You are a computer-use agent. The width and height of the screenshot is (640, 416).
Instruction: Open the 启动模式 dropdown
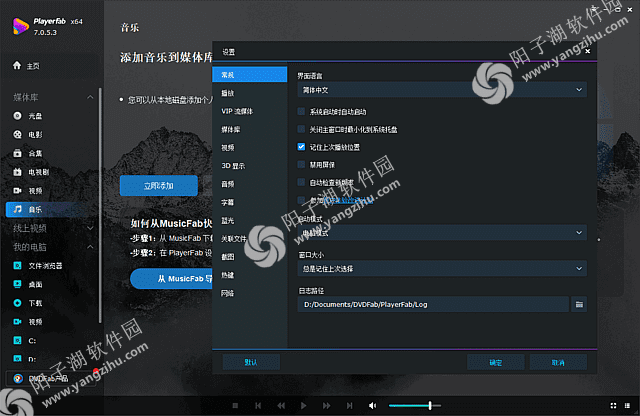pyautogui.click(x=442, y=233)
